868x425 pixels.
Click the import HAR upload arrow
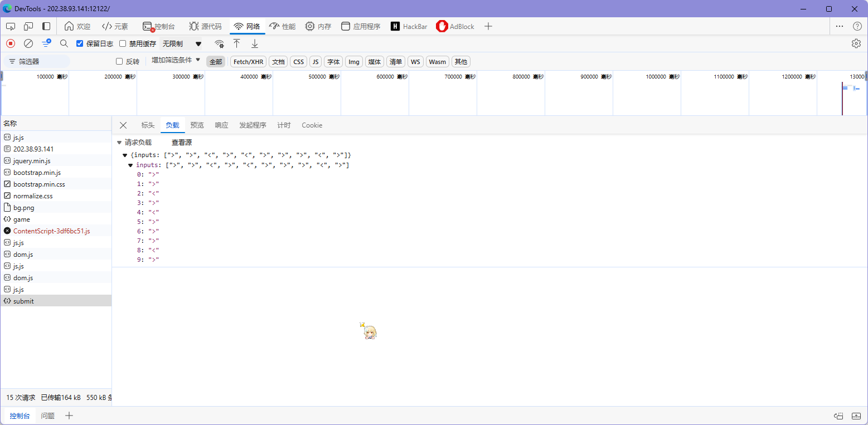(236, 43)
